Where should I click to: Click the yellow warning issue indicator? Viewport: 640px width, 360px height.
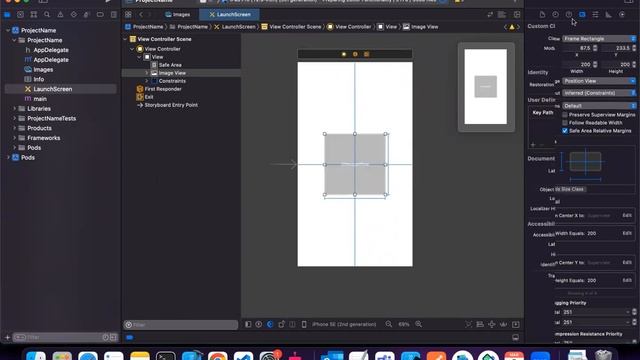(x=512, y=27)
